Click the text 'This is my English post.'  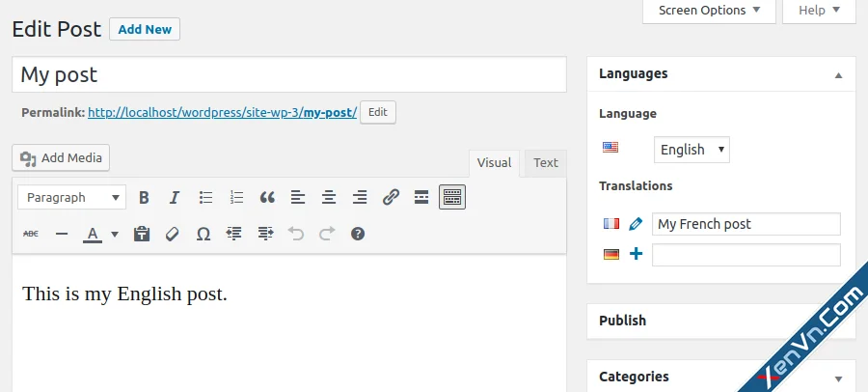coord(125,294)
